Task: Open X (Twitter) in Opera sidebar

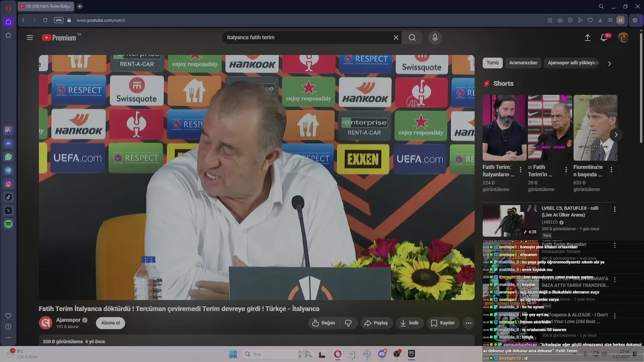Action: tap(8, 211)
